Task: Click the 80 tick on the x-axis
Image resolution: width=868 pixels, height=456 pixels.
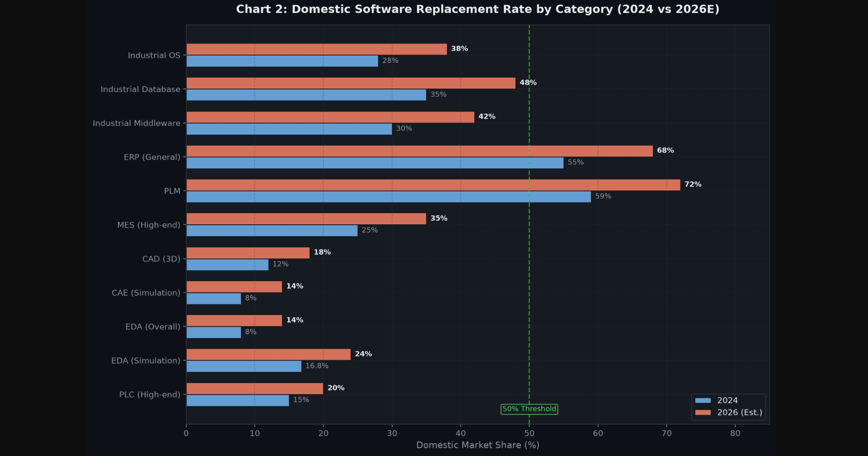Action: point(735,433)
